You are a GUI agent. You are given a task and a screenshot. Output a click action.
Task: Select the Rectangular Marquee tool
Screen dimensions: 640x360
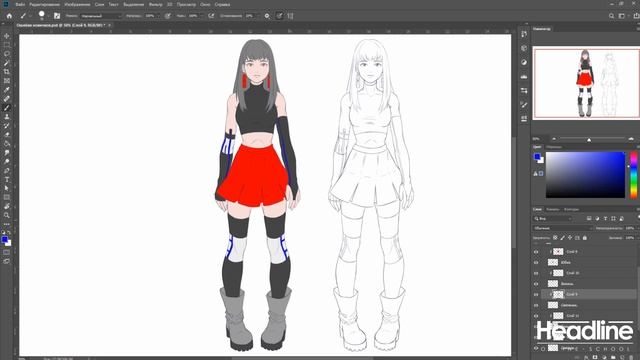(x=7, y=45)
